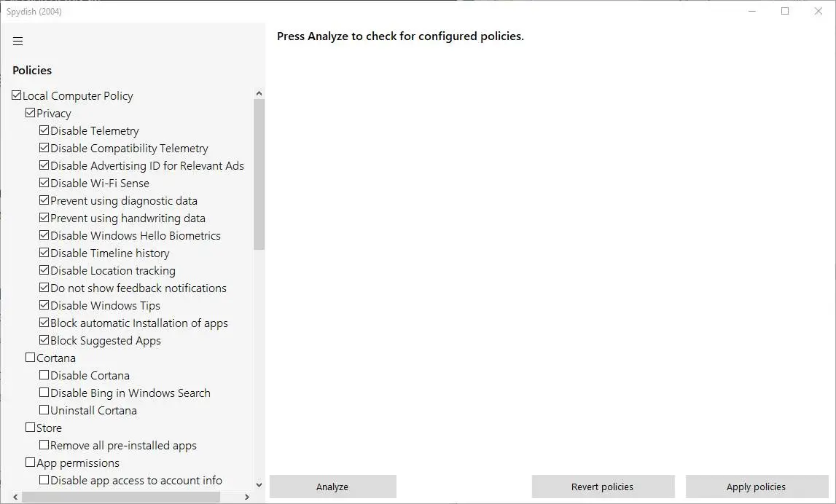Maximize the Spydish window
The image size is (836, 504).
(785, 11)
